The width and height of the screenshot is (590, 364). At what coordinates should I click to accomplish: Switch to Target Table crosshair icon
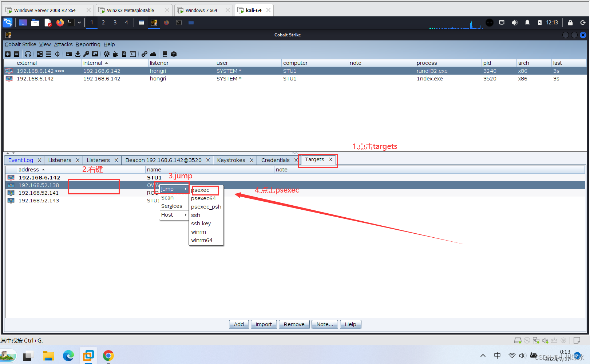point(57,54)
